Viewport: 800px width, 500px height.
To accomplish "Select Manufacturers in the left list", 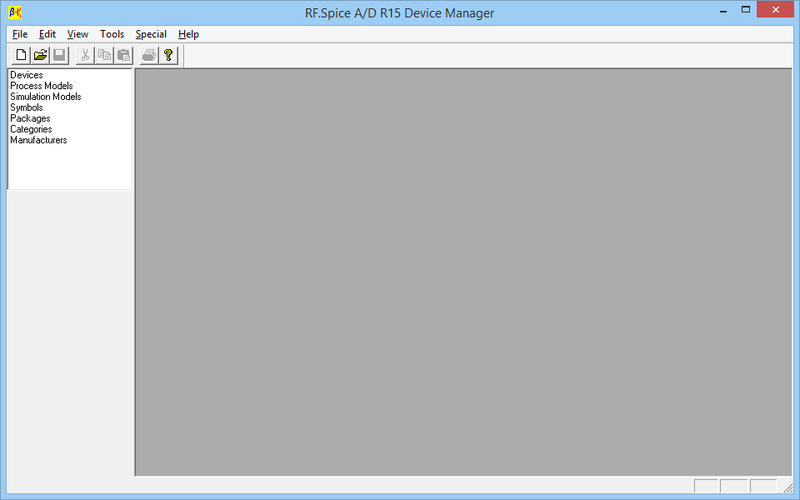I will [x=38, y=140].
